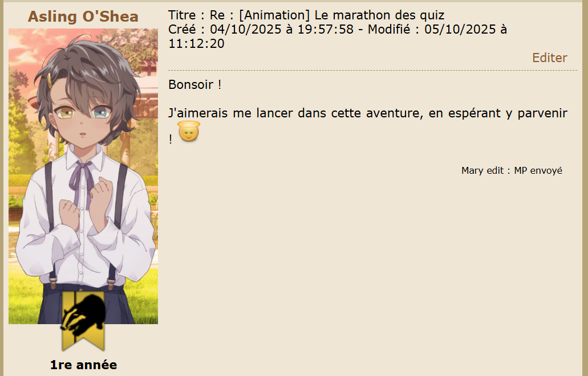The image size is (588, 376).
Task: Click the creation date 04/10/2025
Action: (x=245, y=29)
